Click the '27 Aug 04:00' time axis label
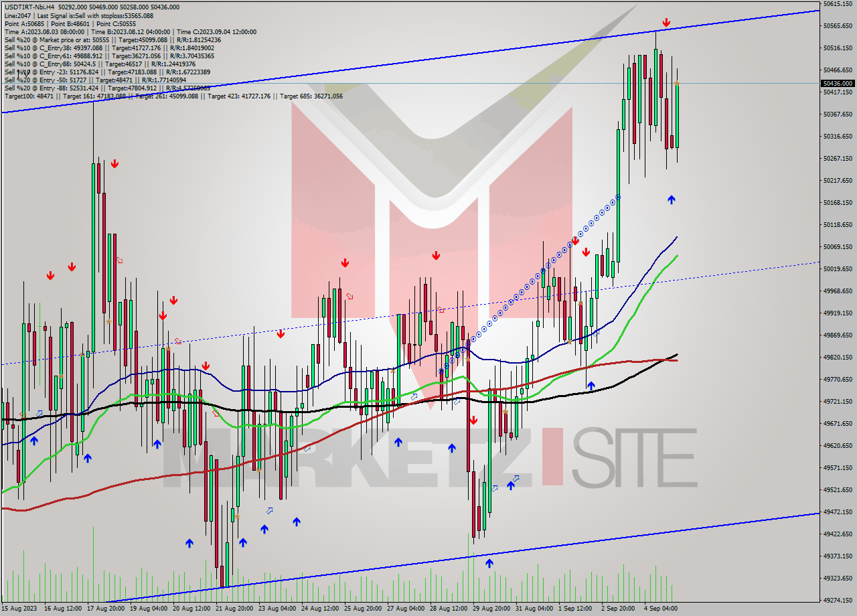 pyautogui.click(x=406, y=609)
